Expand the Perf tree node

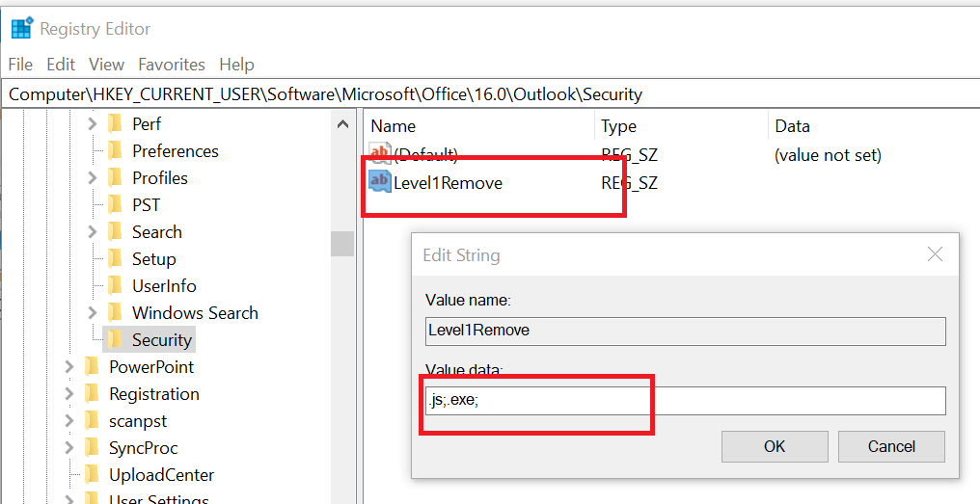[x=93, y=124]
